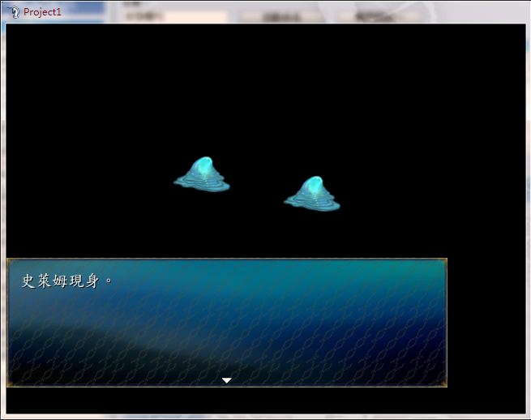Viewport: 531px width, 420px height.
Task: Select the left slime enemy sprite
Action: point(202,174)
